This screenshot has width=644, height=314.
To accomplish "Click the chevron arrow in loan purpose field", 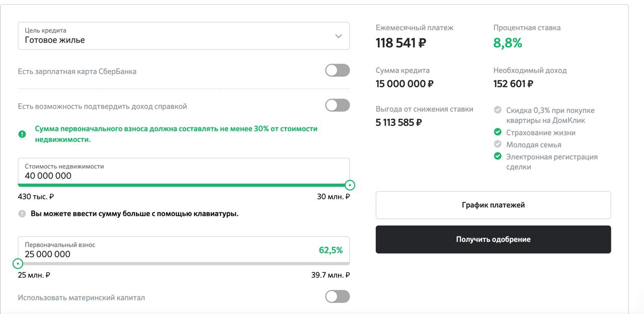I will pyautogui.click(x=339, y=36).
